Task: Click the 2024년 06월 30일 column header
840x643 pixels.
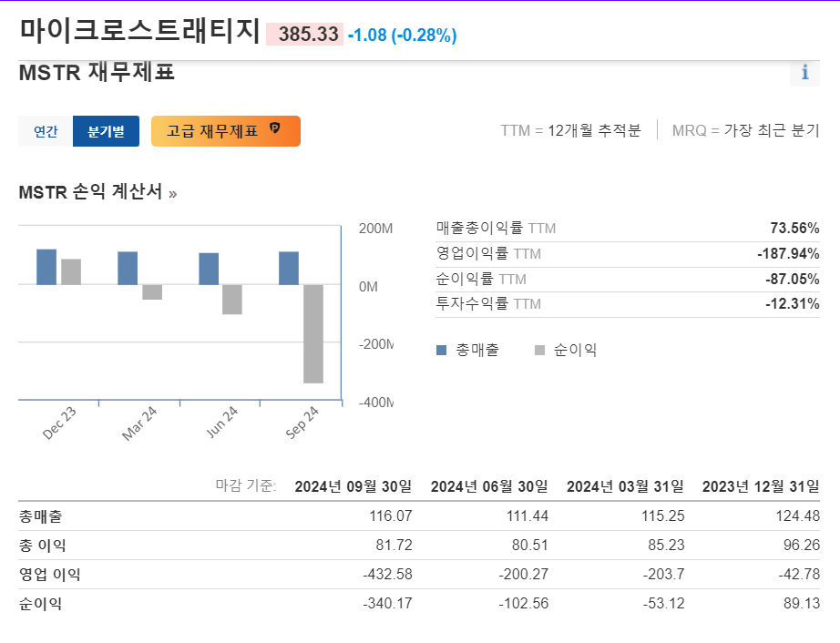Action: (x=489, y=486)
